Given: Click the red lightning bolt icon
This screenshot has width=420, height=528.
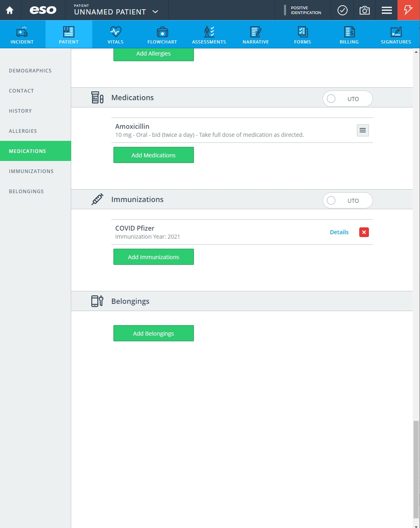Looking at the screenshot, I should coord(408,10).
